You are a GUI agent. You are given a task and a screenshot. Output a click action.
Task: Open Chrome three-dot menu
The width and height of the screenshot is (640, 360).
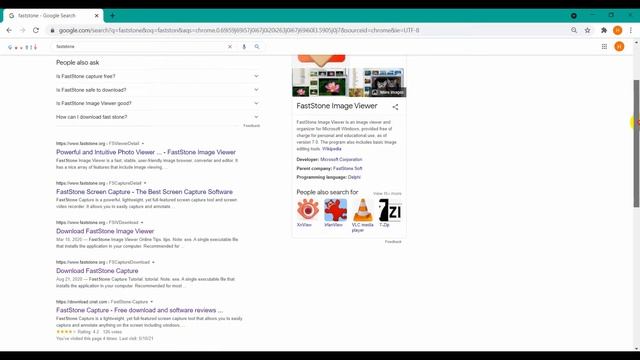coord(631,30)
